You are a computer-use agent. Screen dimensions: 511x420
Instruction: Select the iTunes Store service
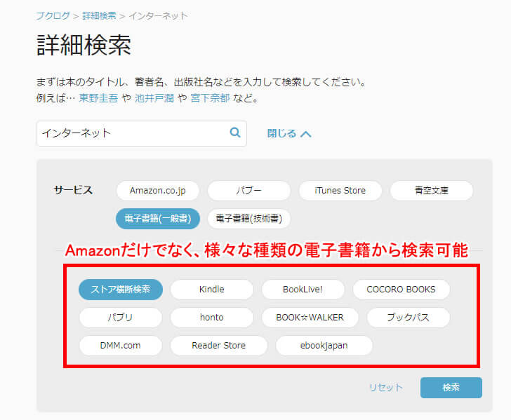(340, 191)
